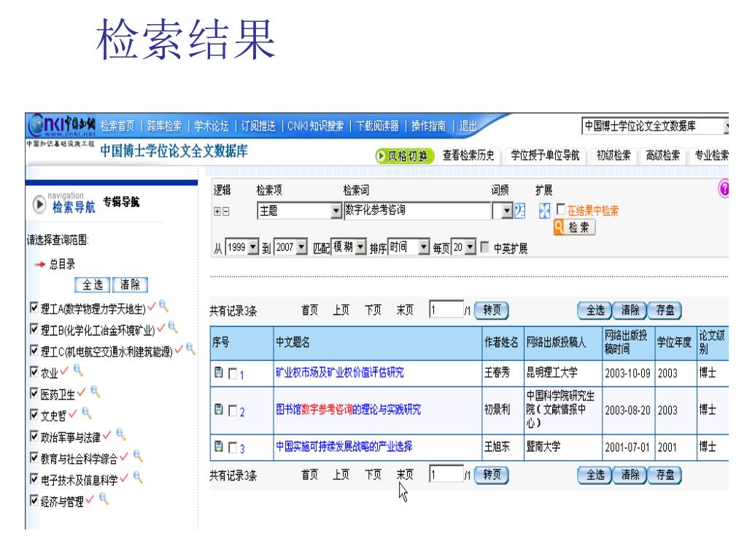Open the 检索首页 menu item

[117, 125]
